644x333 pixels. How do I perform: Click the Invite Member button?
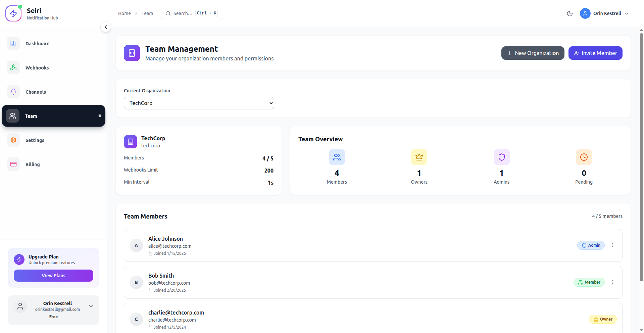click(595, 53)
